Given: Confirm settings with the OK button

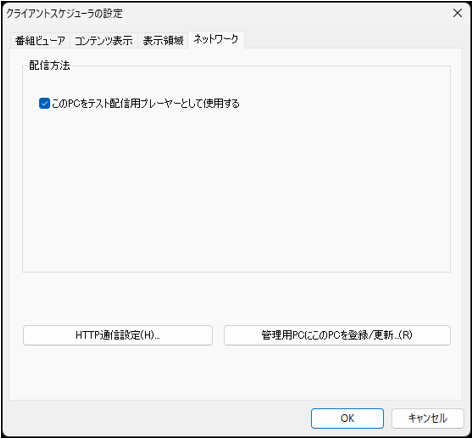Looking at the screenshot, I should point(347,418).
